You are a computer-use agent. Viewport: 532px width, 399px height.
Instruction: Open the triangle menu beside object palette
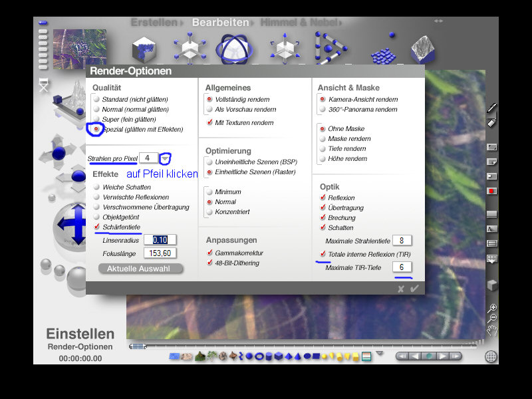click(x=380, y=353)
